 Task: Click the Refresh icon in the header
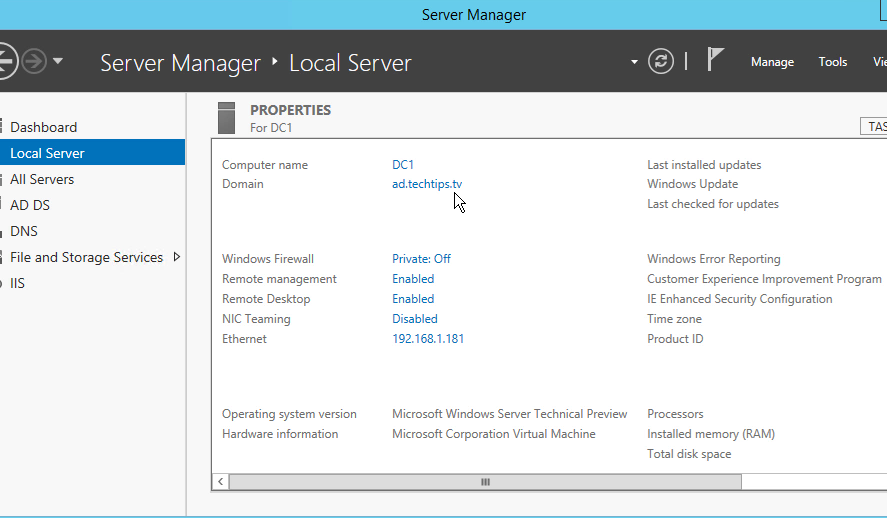pos(661,61)
